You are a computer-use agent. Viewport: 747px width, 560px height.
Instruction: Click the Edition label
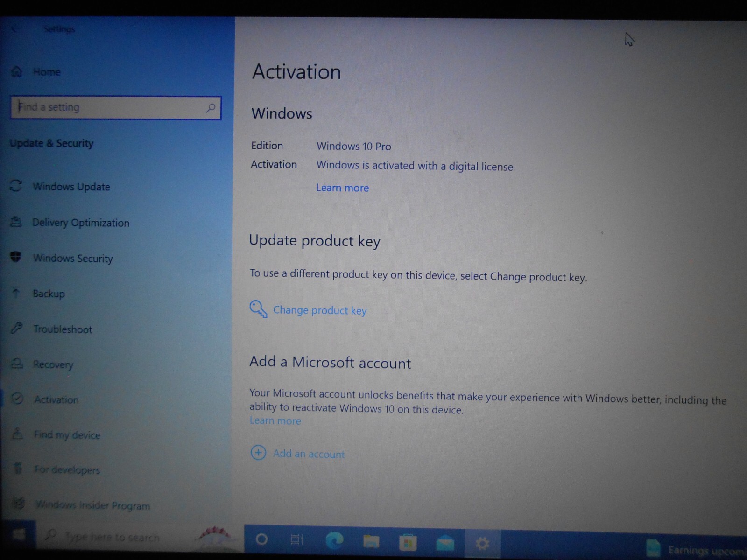coord(267,146)
